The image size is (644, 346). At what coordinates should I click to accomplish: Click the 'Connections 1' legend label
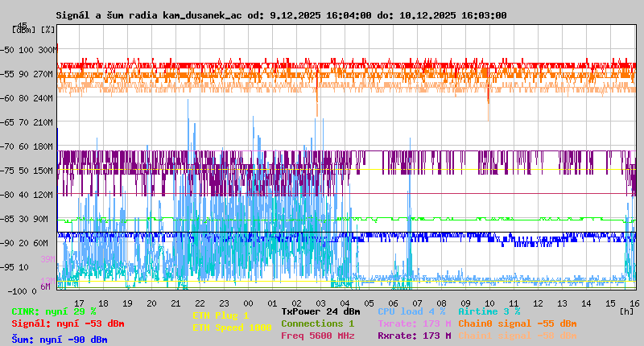[x=317, y=323]
